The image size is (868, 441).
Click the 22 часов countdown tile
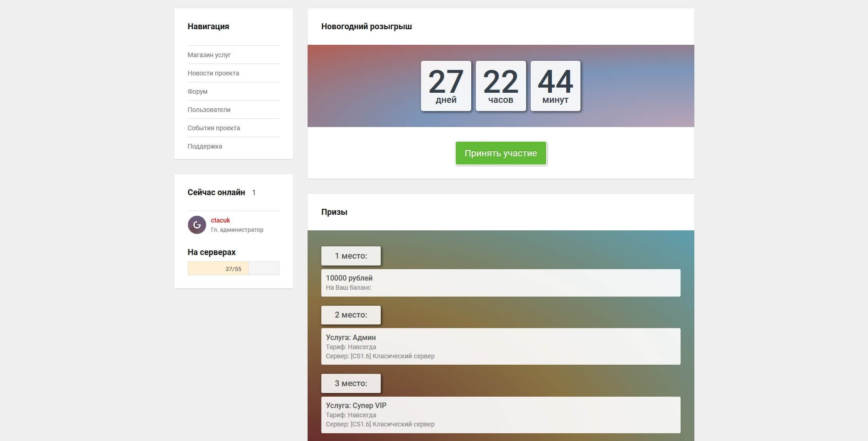[x=501, y=86]
